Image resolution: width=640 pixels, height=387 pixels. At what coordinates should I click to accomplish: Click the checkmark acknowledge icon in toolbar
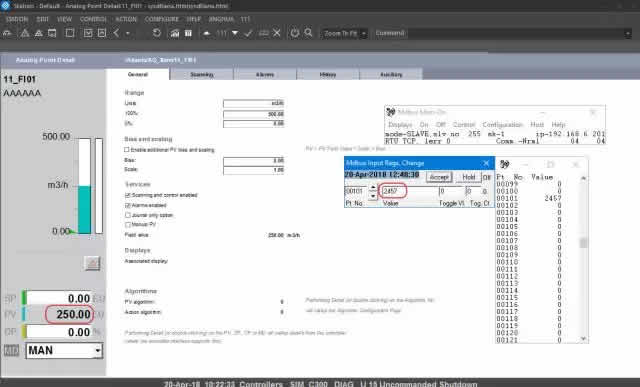248,33
